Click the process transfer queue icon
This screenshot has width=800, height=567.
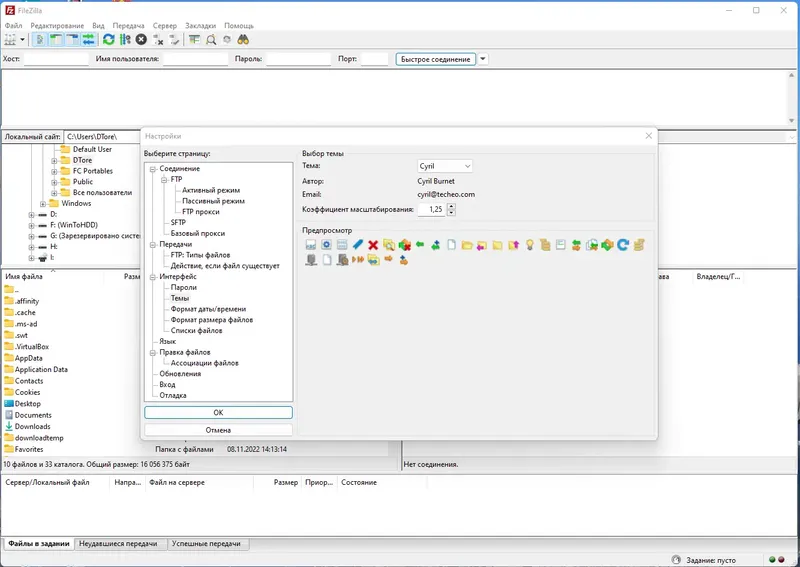point(125,40)
